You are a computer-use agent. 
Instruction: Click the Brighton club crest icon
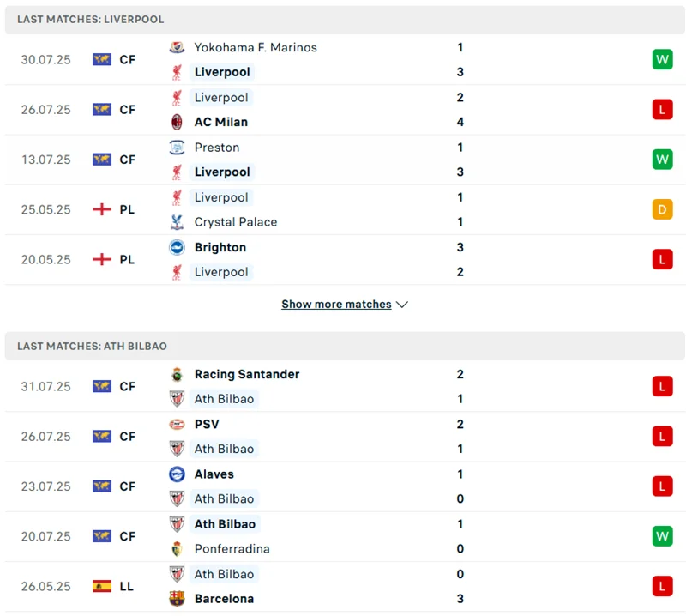(x=177, y=247)
